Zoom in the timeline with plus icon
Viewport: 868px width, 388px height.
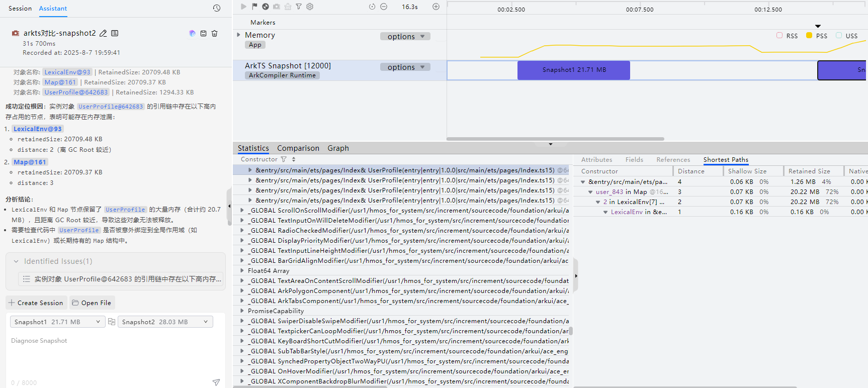(436, 7)
